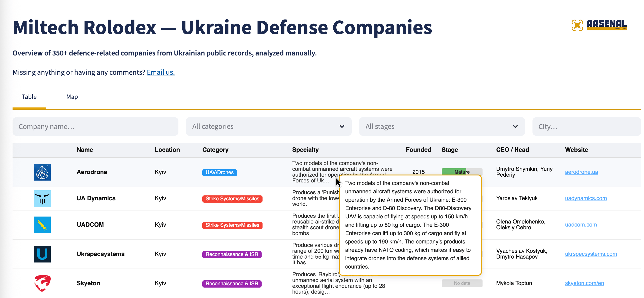
Task: Click the Aerodrone company logo icon
Action: [42, 172]
